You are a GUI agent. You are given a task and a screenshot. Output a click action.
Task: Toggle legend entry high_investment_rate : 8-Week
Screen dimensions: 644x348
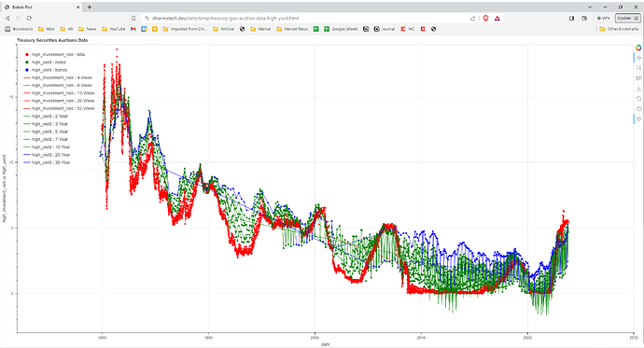click(58, 85)
